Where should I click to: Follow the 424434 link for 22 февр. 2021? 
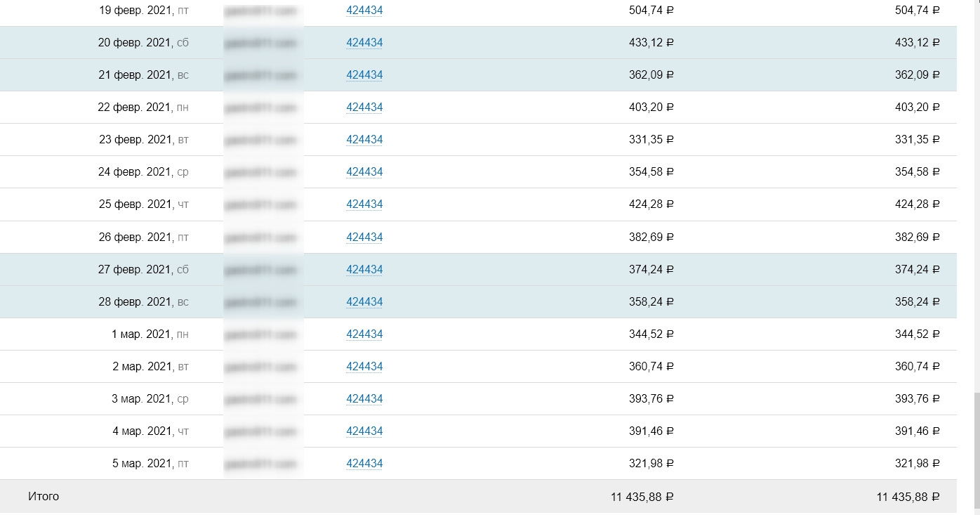364,107
